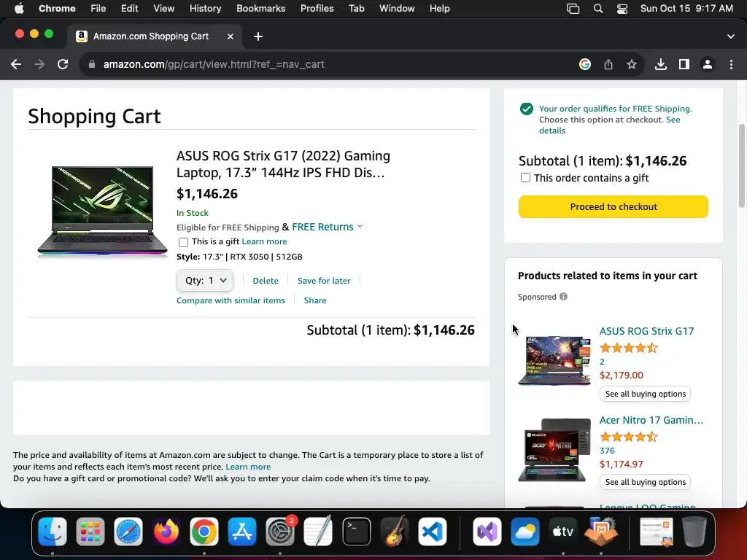Click Learn more beside gift checkbox
747x560 pixels.
click(264, 241)
